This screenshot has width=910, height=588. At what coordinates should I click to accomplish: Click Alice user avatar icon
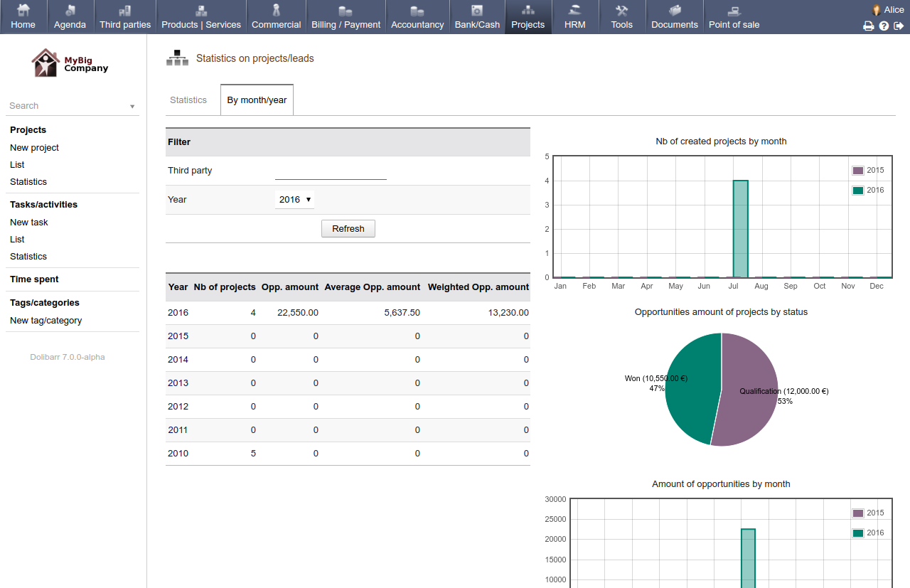click(x=877, y=10)
